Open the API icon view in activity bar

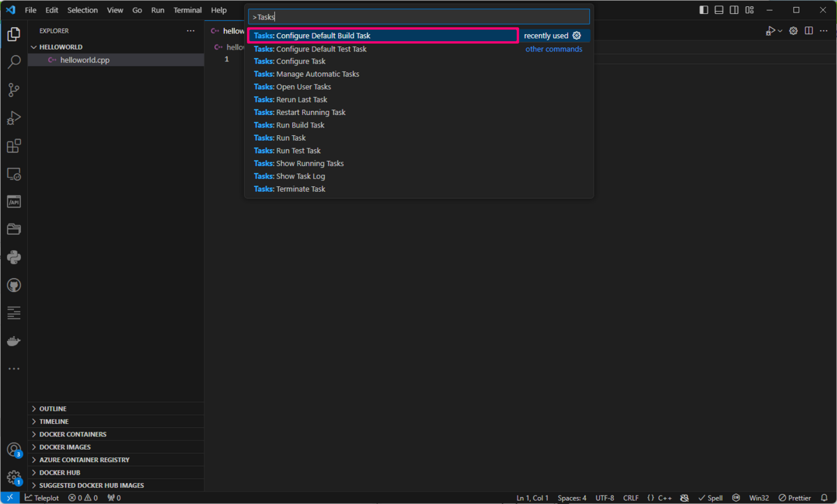pos(14,201)
